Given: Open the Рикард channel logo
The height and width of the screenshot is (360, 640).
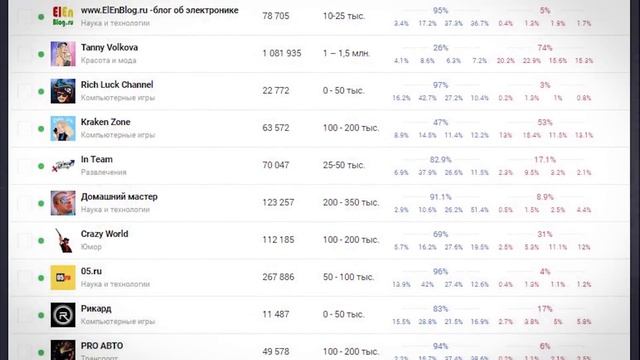Looking at the screenshot, I should click(x=63, y=315).
